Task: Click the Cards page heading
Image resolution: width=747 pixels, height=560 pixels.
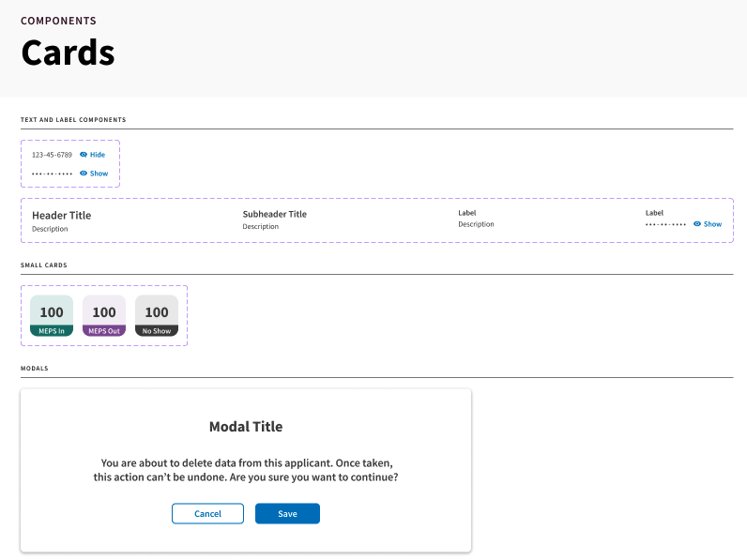Action: [x=69, y=53]
